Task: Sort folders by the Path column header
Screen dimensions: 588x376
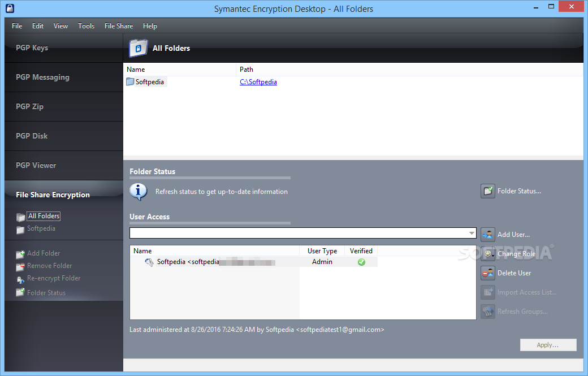Action: (x=409, y=70)
